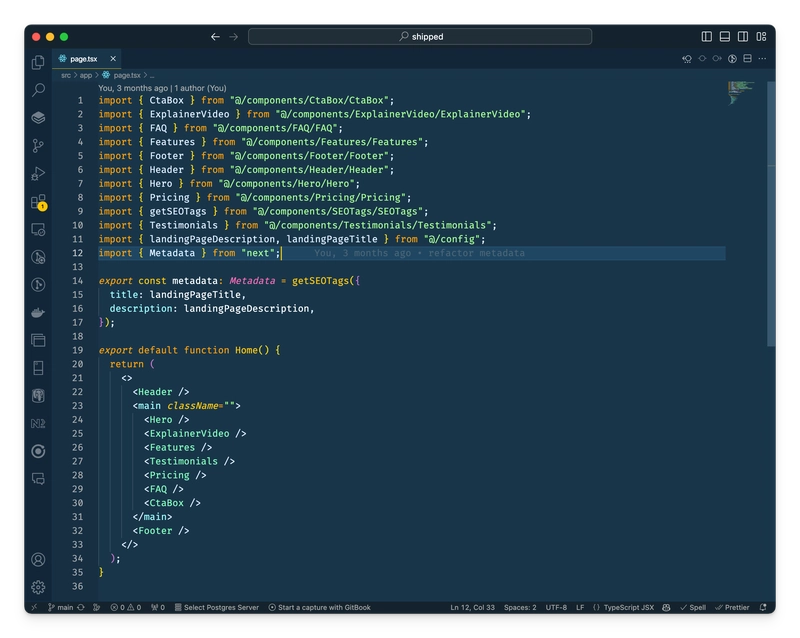This screenshot has height=638, width=800.
Task: Open the Source Control branch icon
Action: click(x=38, y=146)
